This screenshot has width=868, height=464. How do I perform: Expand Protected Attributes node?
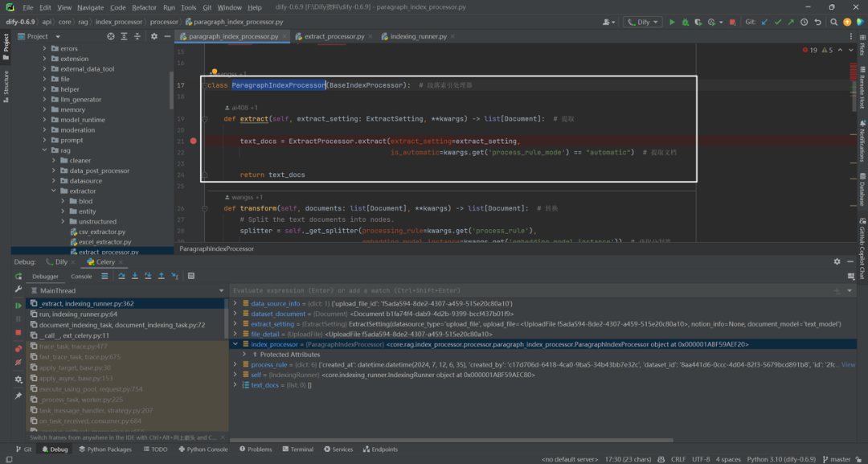click(244, 355)
